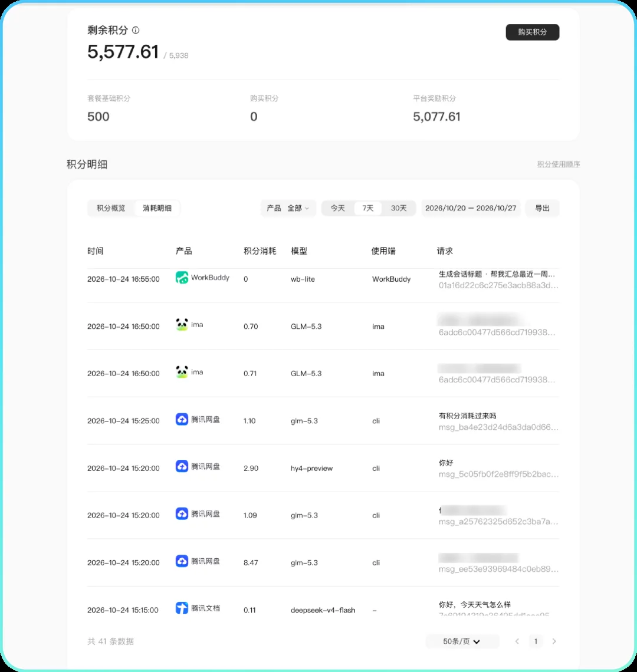Click the 购买积分 value 0
Viewport: 637px width, 672px height.
254,117
